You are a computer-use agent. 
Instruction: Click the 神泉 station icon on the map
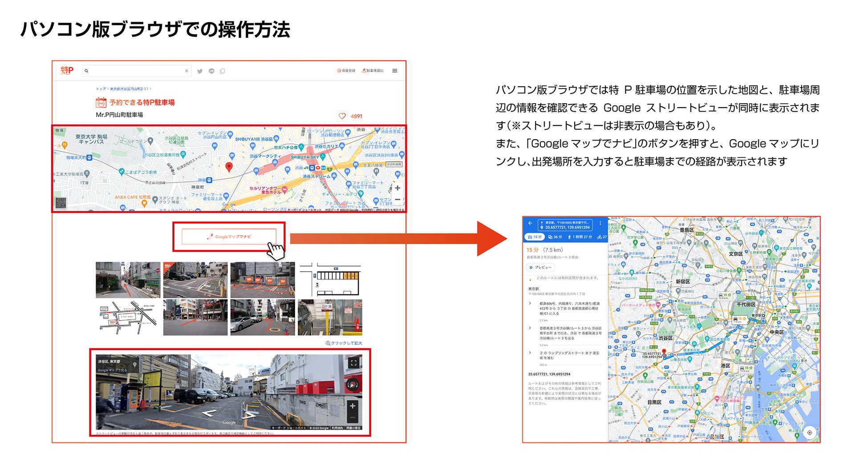pos(209,180)
